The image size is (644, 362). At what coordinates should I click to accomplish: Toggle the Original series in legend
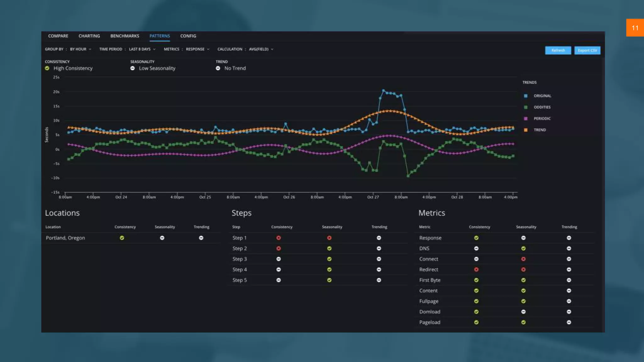[542, 96]
